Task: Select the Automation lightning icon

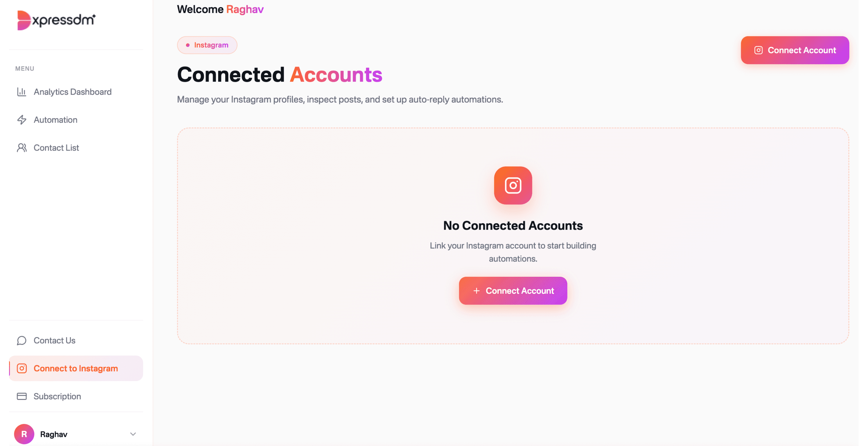Action: [22, 119]
